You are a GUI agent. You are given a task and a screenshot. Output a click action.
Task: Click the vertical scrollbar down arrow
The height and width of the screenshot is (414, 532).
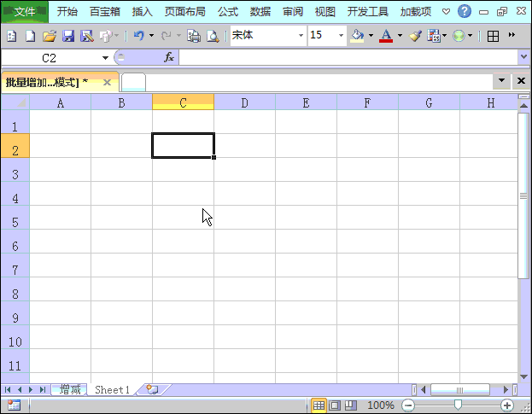(x=523, y=377)
